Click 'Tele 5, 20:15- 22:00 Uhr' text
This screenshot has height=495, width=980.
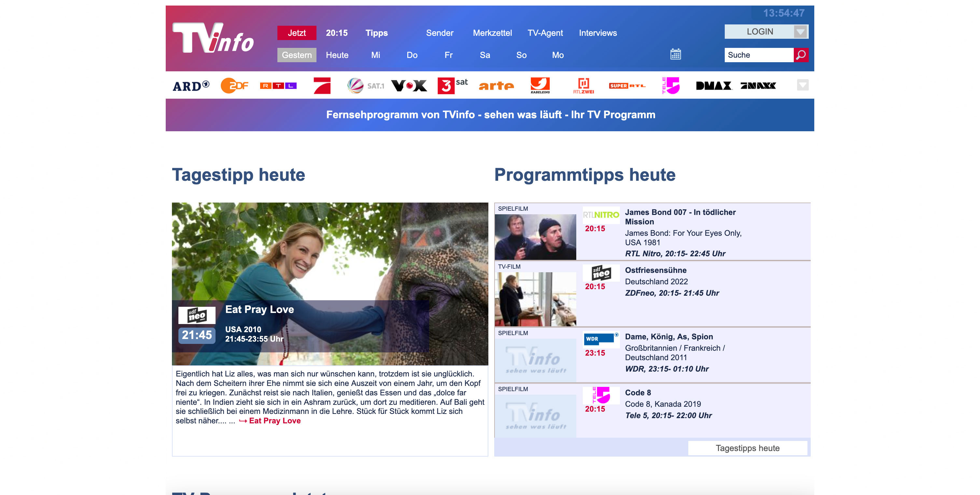click(x=668, y=416)
